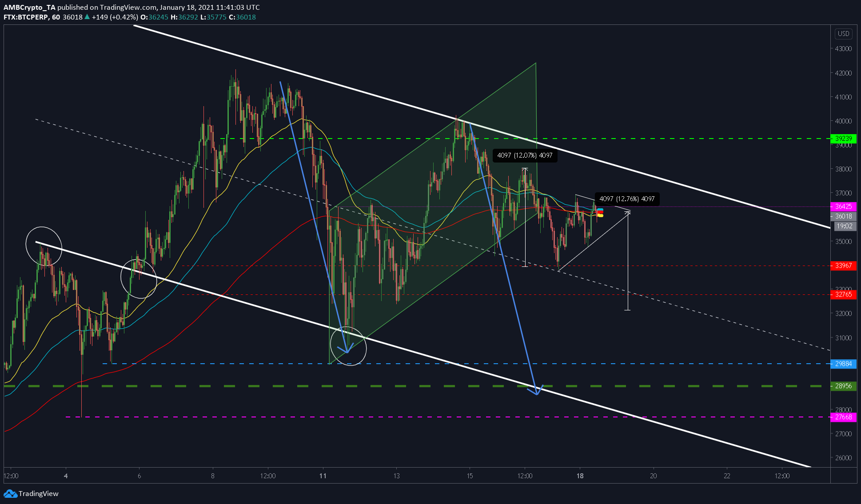Click the TradingView text in the footer
This screenshot has width=861, height=504.
pyautogui.click(x=39, y=493)
